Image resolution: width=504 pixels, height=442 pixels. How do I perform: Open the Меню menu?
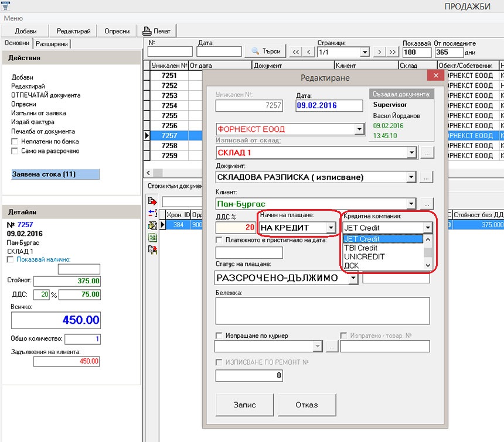pyautogui.click(x=13, y=18)
